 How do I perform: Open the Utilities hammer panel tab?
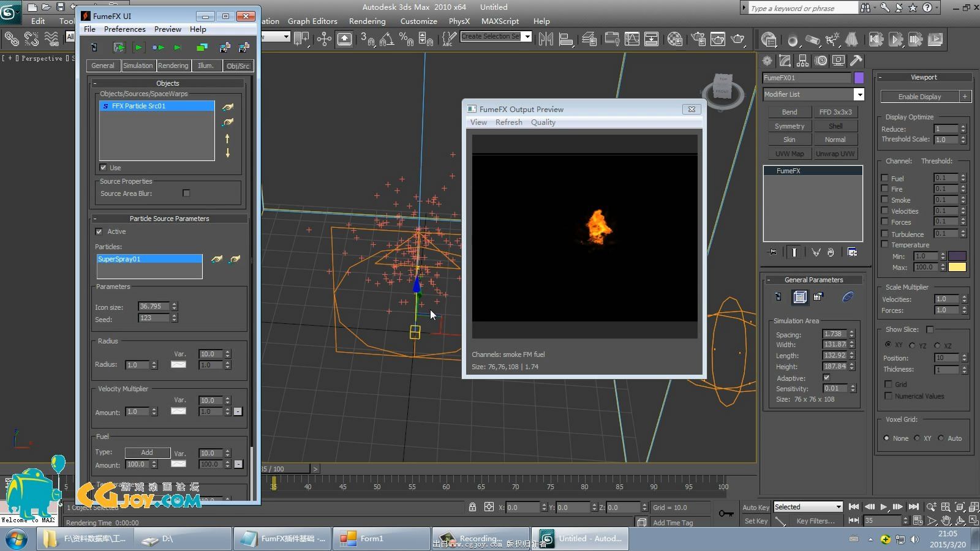coord(856,61)
